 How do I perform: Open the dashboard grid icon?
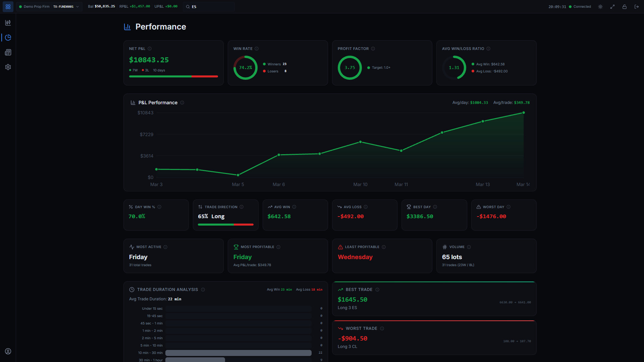click(x=8, y=7)
